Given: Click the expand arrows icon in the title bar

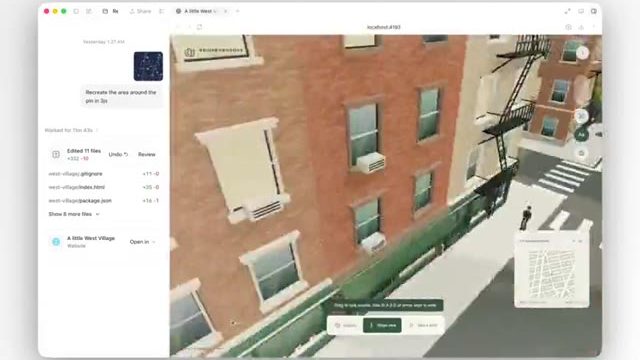Looking at the screenshot, I should pyautogui.click(x=567, y=11).
